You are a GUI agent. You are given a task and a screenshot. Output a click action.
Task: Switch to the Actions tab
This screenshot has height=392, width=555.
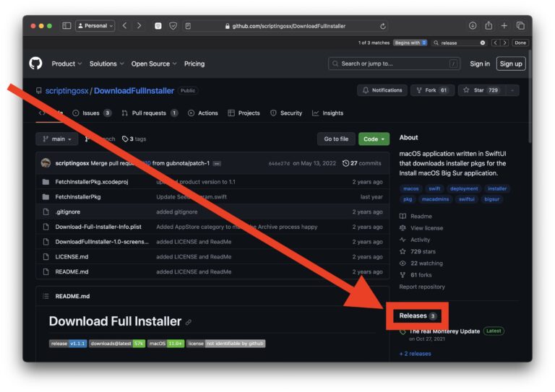pos(203,113)
